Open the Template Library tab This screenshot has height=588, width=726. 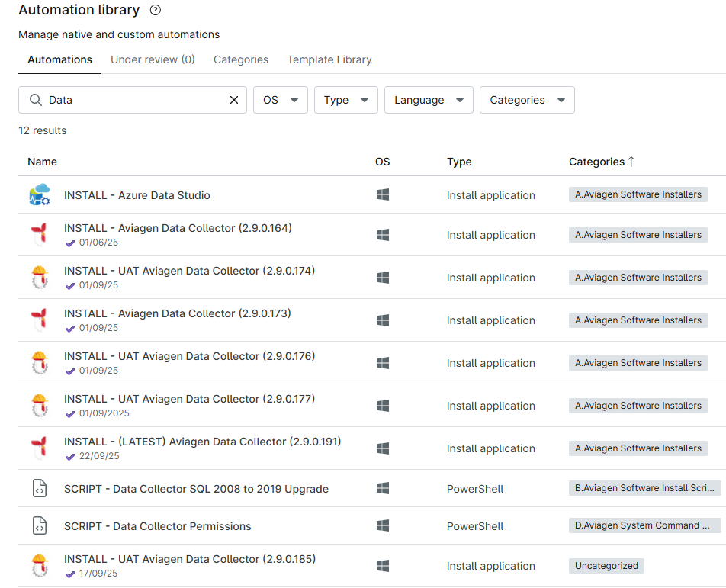(x=329, y=59)
